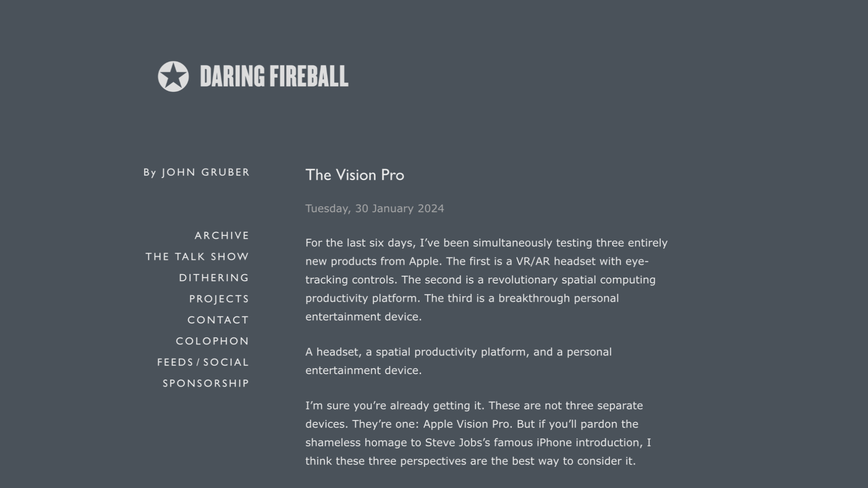Open The Talk Show link
Image resolution: width=868 pixels, height=488 pixels.
(x=197, y=256)
